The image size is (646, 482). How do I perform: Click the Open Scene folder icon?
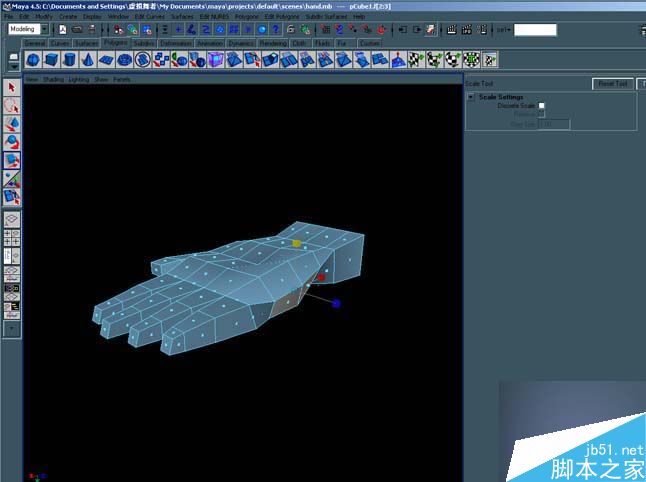(77, 29)
